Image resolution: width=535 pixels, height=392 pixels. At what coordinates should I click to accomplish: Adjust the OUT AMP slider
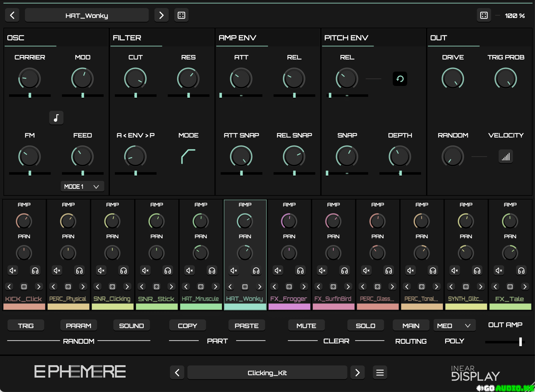505,342
